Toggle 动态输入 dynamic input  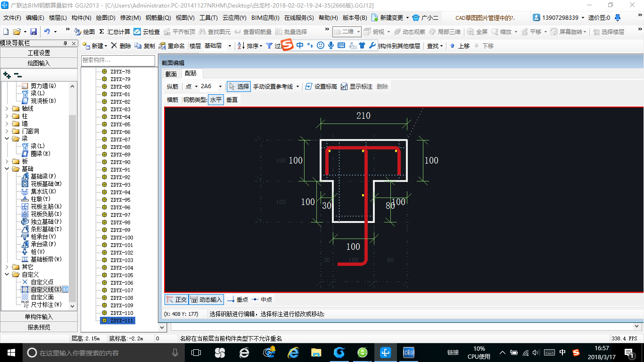[x=206, y=299]
